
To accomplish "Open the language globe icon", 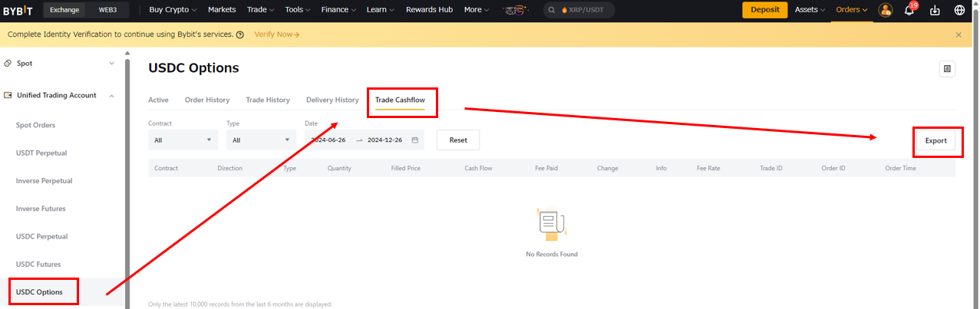I will tap(959, 10).
